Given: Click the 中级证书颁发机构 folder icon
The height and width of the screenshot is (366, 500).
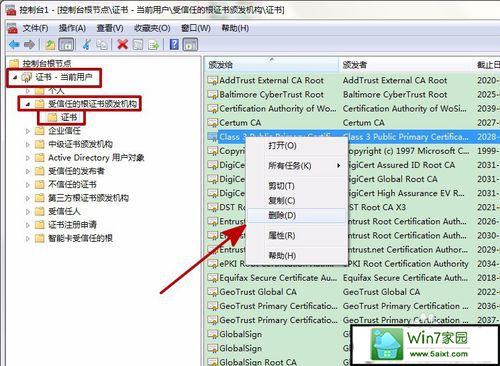Looking at the screenshot, I should click(x=40, y=144).
